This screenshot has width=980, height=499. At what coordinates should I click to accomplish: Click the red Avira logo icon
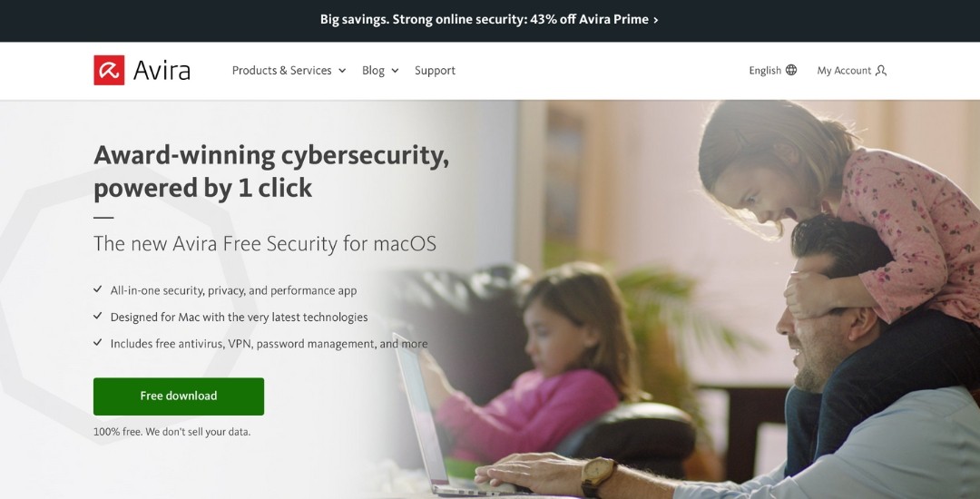point(109,70)
